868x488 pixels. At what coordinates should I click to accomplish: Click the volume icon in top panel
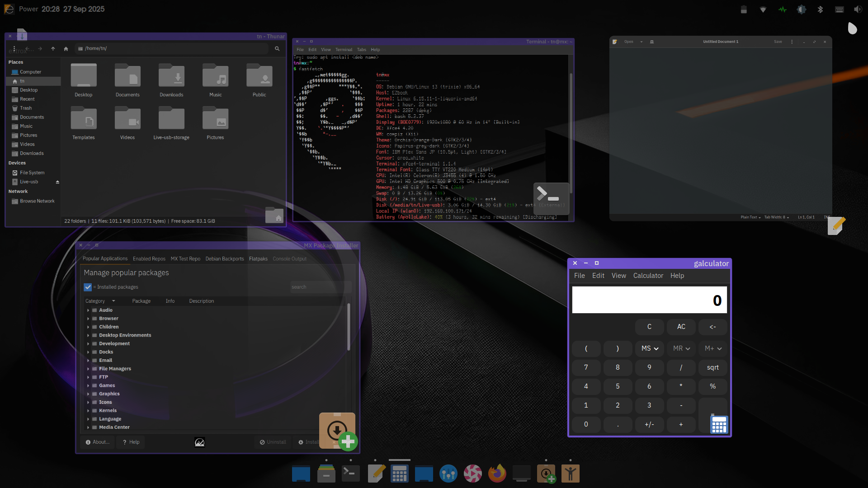coord(858,9)
